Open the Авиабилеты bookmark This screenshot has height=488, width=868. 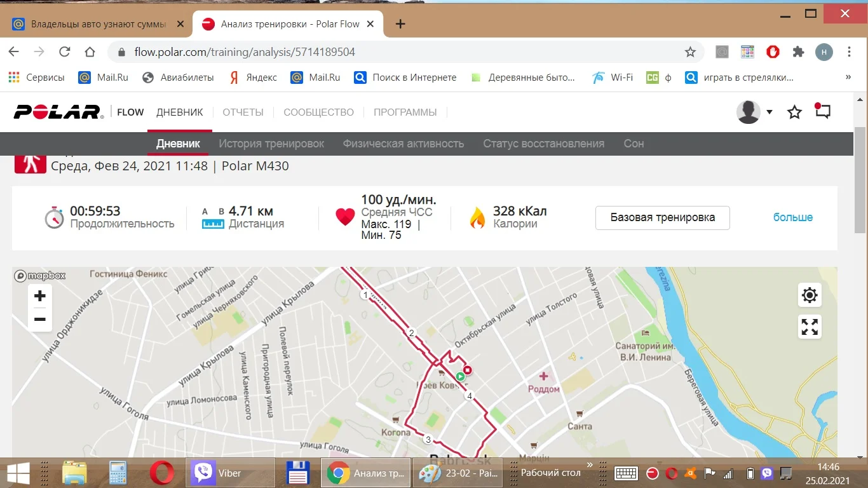click(x=178, y=78)
